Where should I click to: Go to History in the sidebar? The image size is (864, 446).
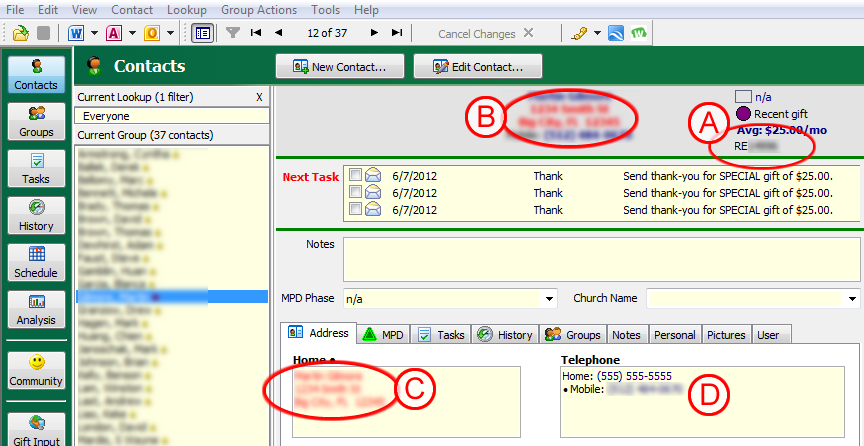[x=36, y=213]
